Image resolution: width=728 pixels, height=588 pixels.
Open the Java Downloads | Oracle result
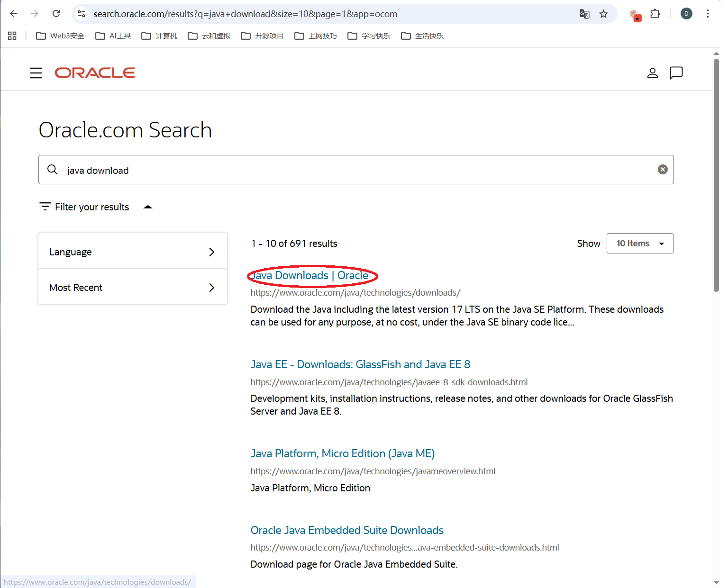point(309,276)
